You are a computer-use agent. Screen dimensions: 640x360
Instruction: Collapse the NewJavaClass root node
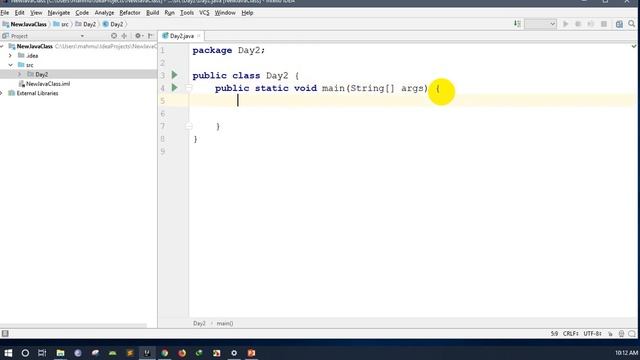point(2,46)
